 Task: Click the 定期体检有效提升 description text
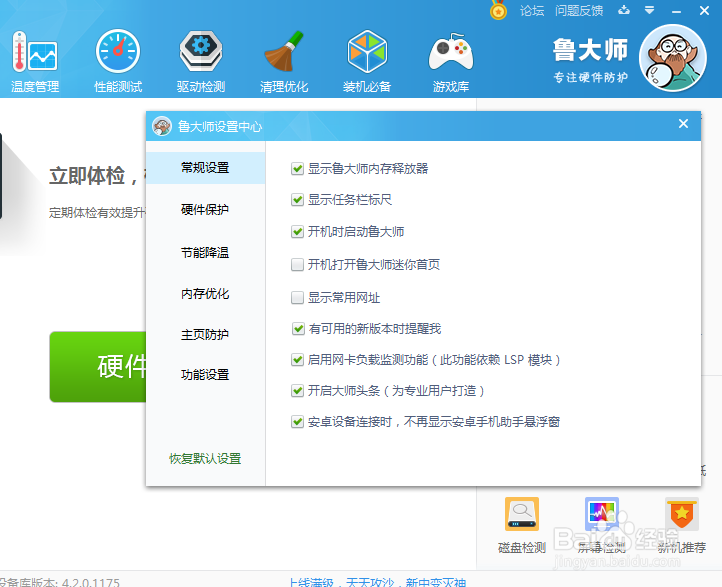[97, 212]
